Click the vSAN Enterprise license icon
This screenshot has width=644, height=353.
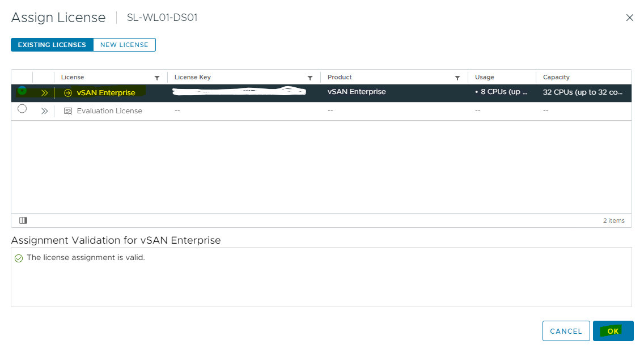[x=68, y=93]
